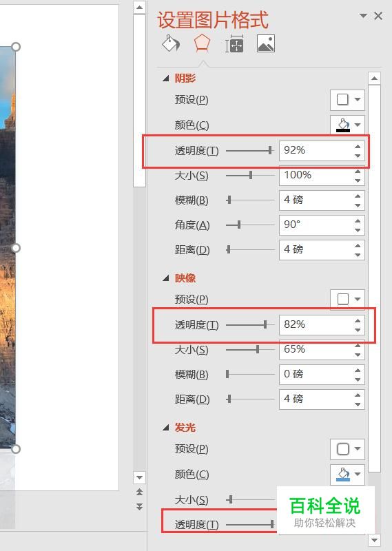Click the shadow 角度 slider track
The image size is (392, 551).
(250, 225)
